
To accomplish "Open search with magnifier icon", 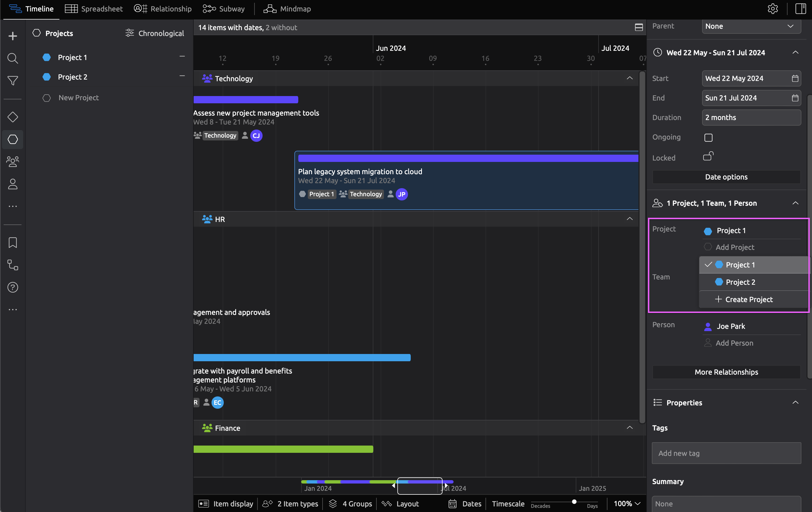I will click(x=13, y=58).
